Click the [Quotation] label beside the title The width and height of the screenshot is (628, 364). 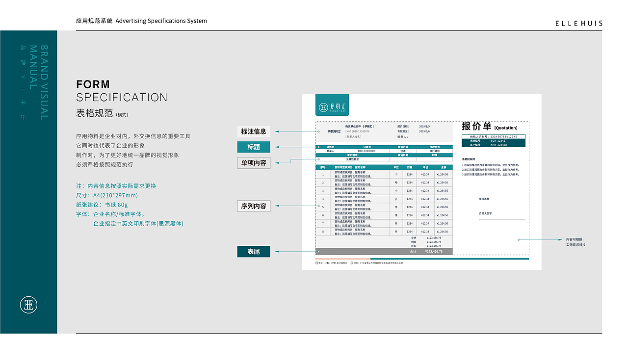(506, 128)
